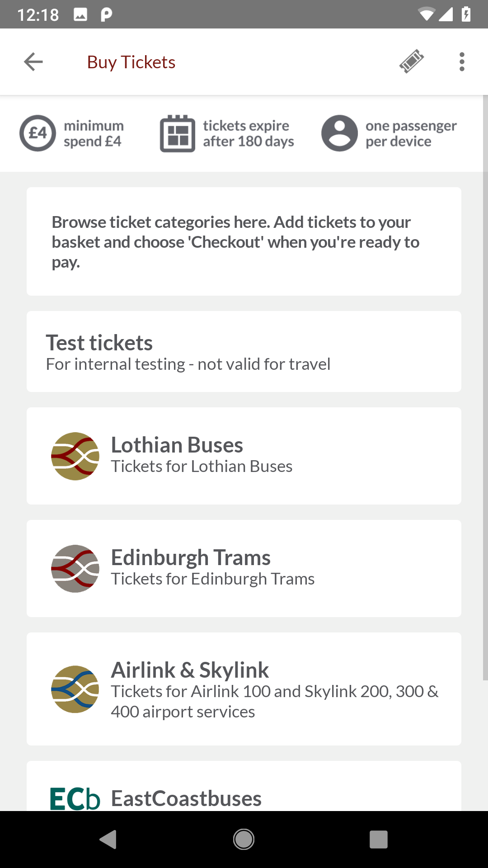The image size is (488, 868).
Task: Tap the Edinburgh Trams logo
Action: point(75,569)
